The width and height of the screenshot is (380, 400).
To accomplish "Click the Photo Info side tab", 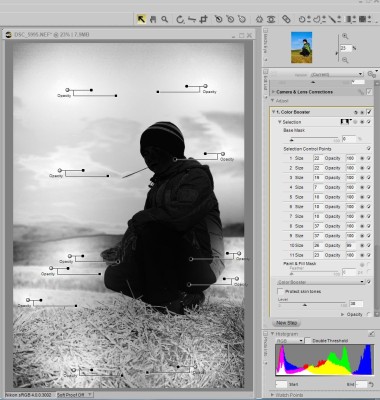I will point(266,347).
